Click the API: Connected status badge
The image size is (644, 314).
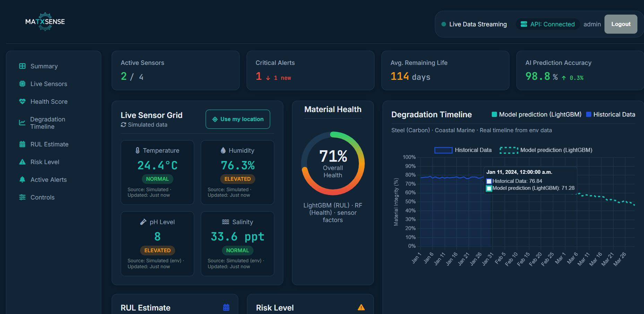[x=547, y=24]
